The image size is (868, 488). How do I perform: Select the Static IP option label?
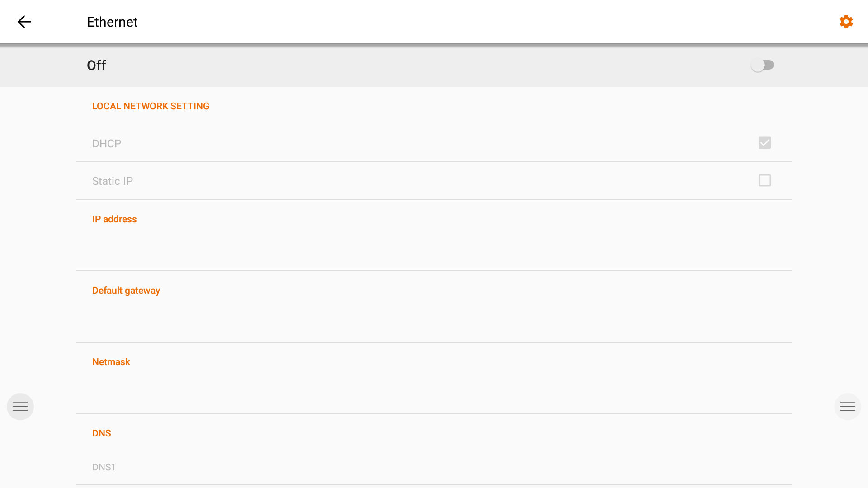113,181
